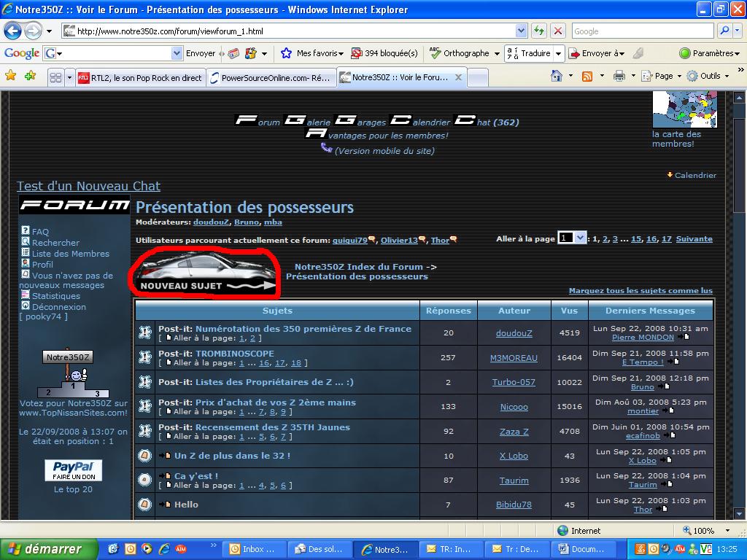Click the Liste des Membres sidebar icon
The height and width of the screenshot is (560, 747).
pos(26,253)
